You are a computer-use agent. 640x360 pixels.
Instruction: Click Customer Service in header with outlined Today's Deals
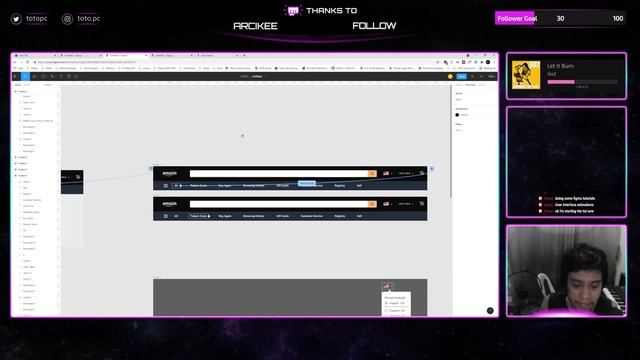(x=312, y=216)
